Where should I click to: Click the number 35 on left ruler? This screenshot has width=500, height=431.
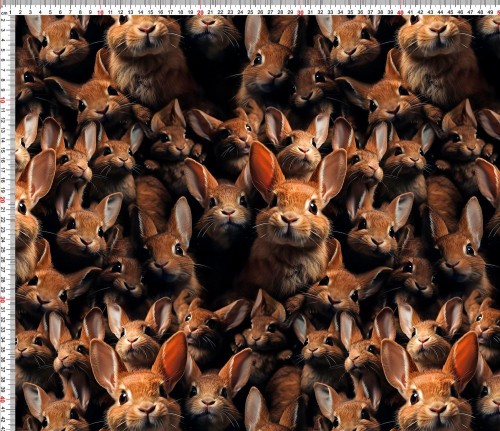click(3, 350)
